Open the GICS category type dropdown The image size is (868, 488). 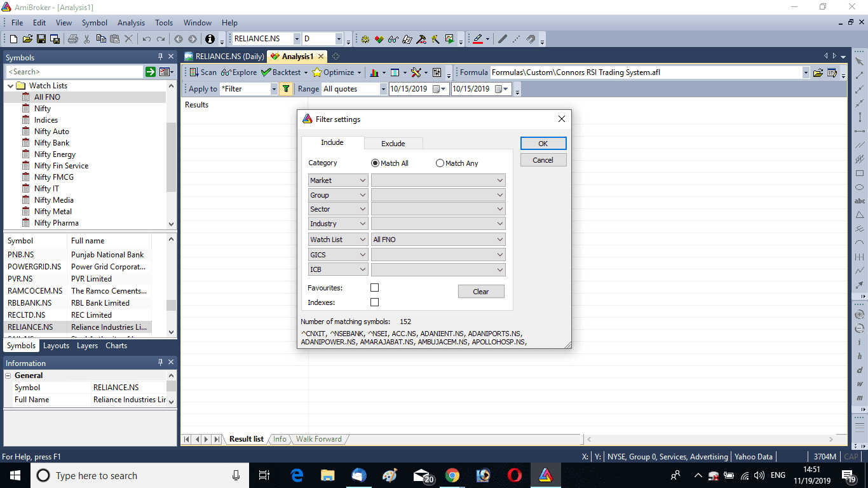tap(338, 254)
